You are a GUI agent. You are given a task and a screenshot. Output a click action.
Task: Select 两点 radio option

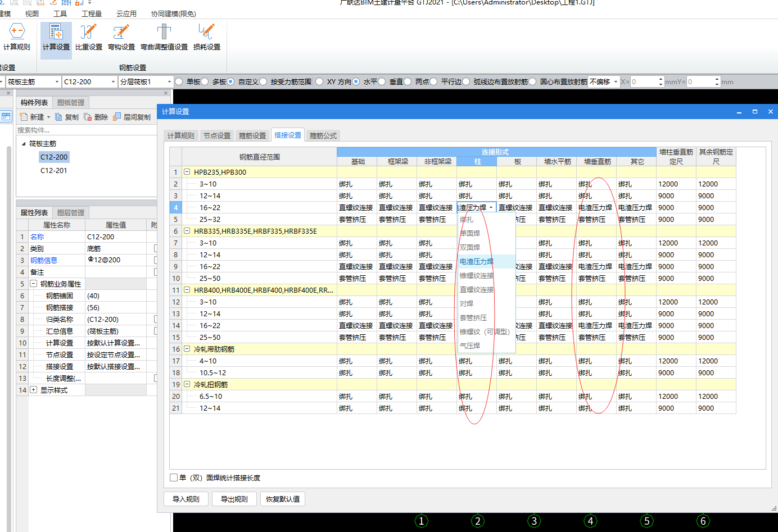point(408,81)
